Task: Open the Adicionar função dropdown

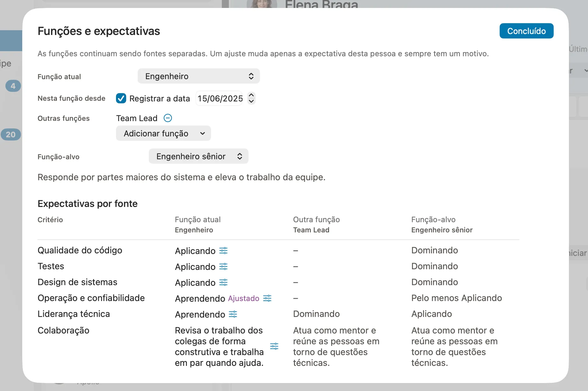Action: tap(163, 134)
